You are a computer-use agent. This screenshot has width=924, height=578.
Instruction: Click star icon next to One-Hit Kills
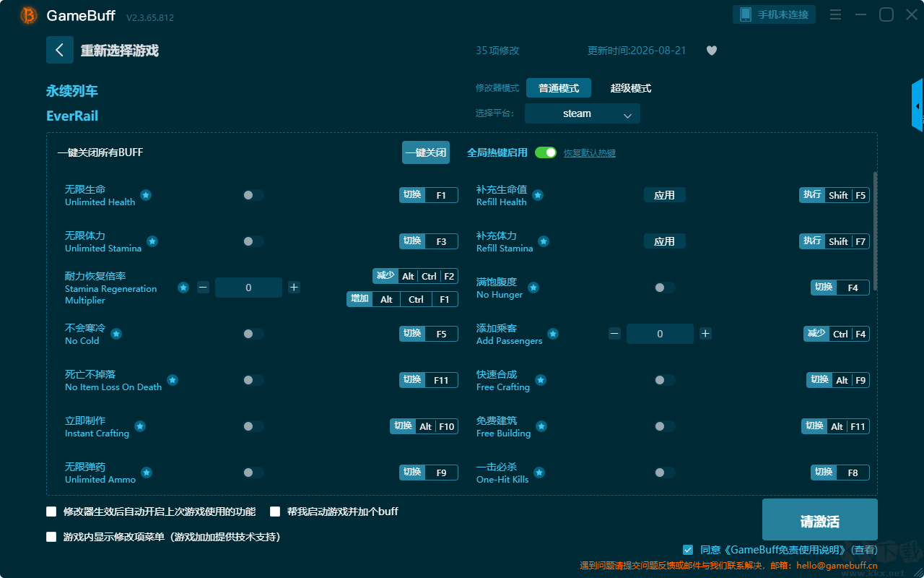[x=539, y=473]
